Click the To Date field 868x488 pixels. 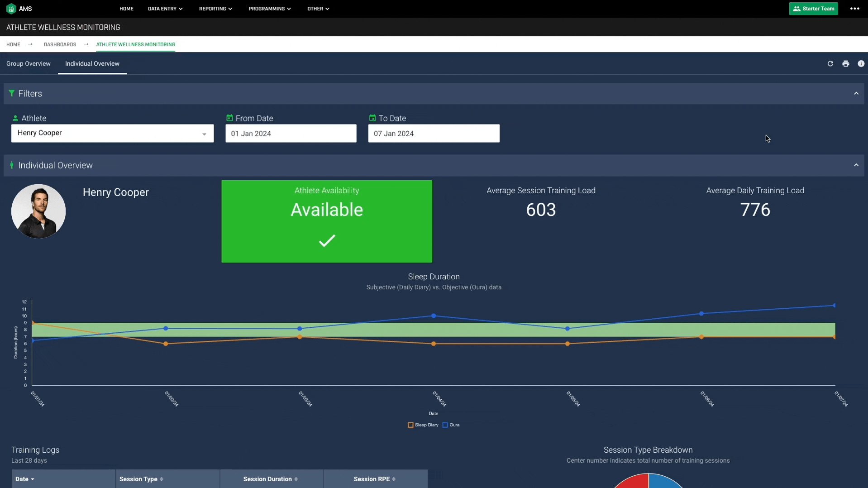(x=434, y=134)
